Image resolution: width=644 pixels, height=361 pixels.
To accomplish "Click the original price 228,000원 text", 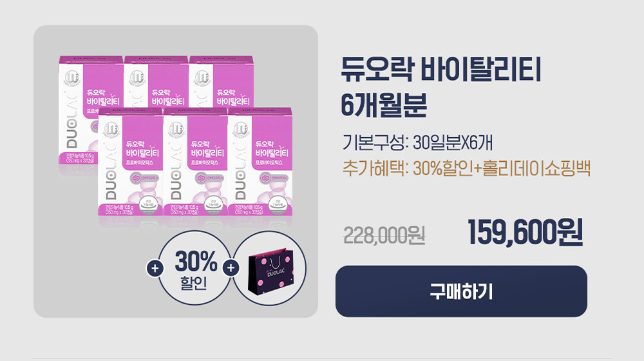I will point(384,235).
